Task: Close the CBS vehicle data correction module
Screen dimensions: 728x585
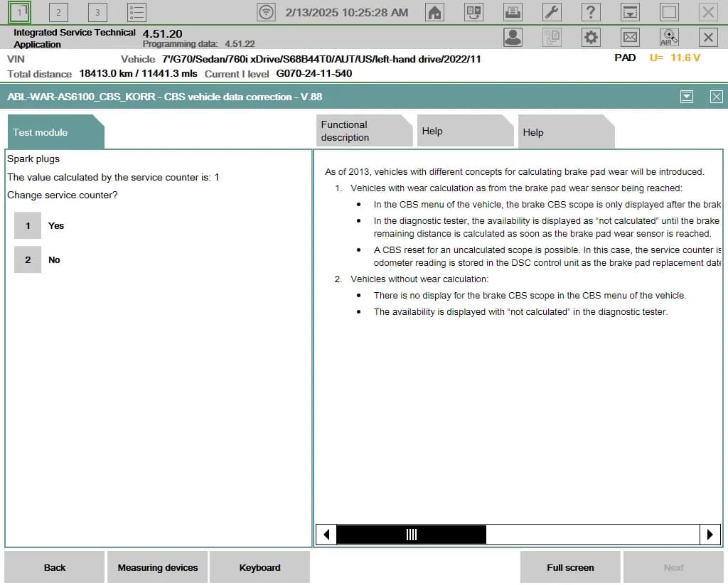Action: 716,97
